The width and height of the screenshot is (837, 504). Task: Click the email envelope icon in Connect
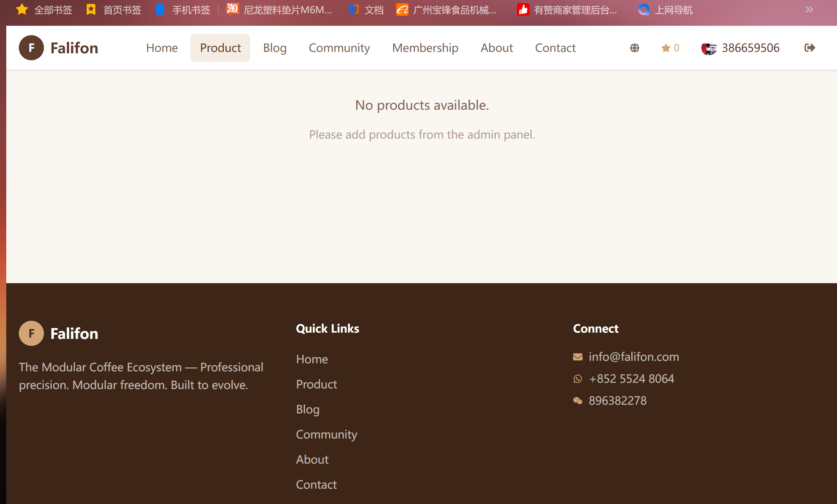[x=578, y=357]
